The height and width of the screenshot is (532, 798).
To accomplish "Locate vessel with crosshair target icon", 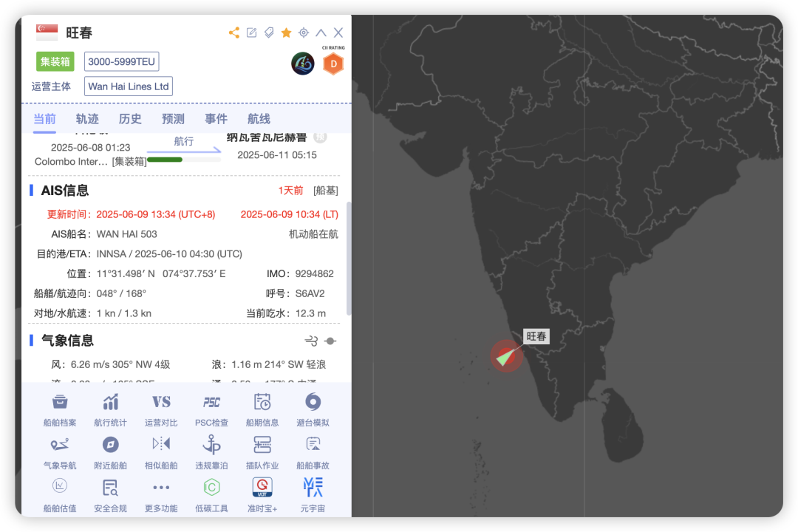I will [x=304, y=33].
